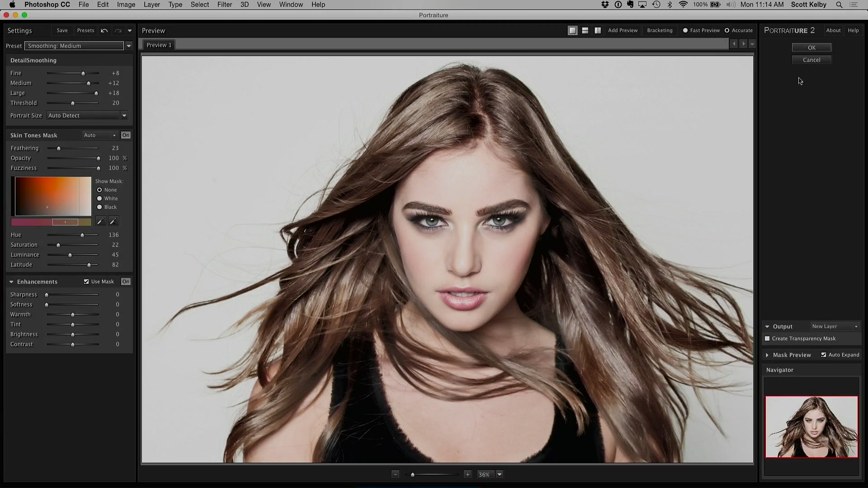Click the Bluetooth menu bar icon
868x488 pixels.
pos(670,5)
